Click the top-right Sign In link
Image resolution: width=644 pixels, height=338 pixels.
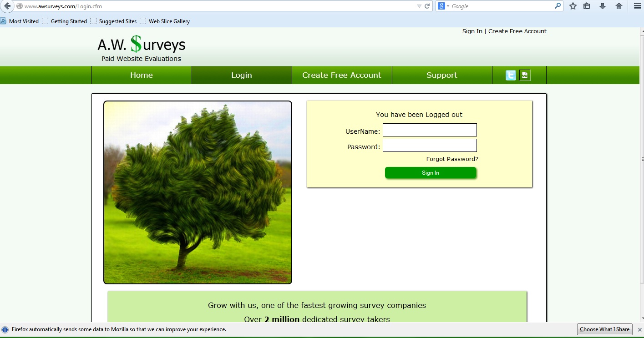click(x=472, y=31)
